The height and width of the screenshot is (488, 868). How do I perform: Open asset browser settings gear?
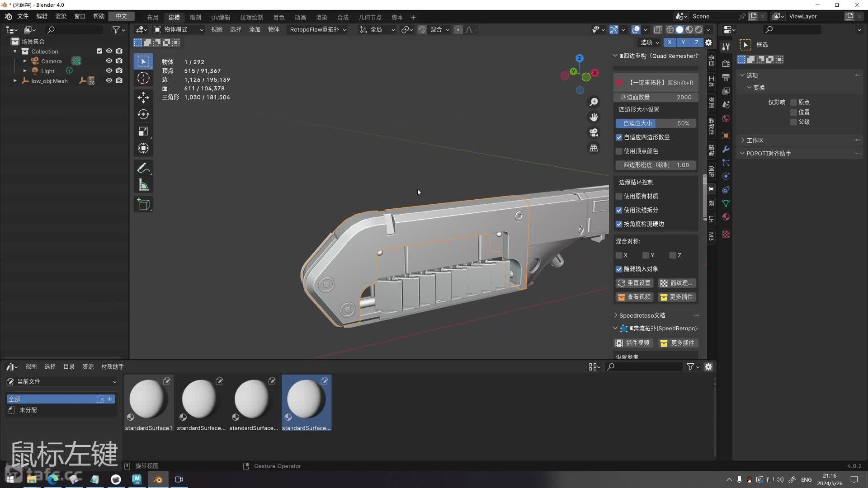708,367
